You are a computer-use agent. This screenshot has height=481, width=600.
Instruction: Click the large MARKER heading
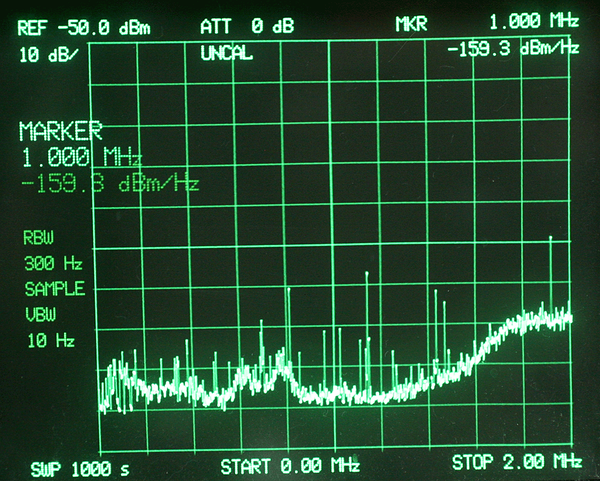[x=61, y=131]
